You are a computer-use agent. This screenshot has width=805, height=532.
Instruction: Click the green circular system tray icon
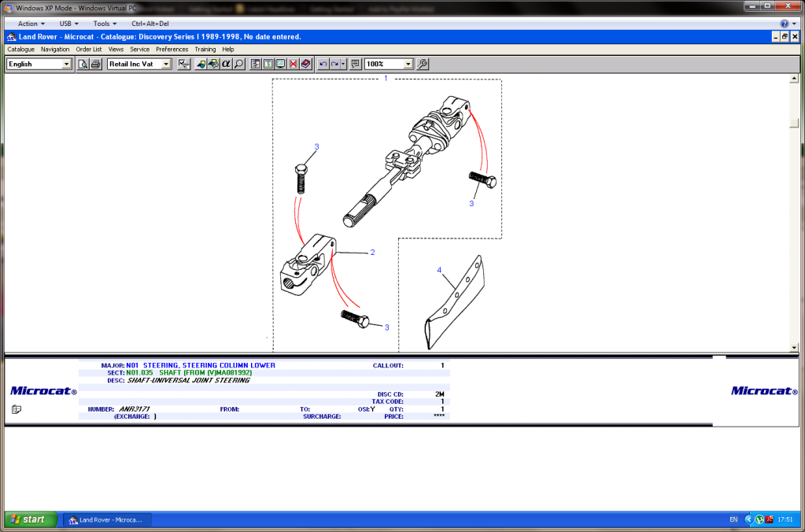pyautogui.click(x=759, y=519)
